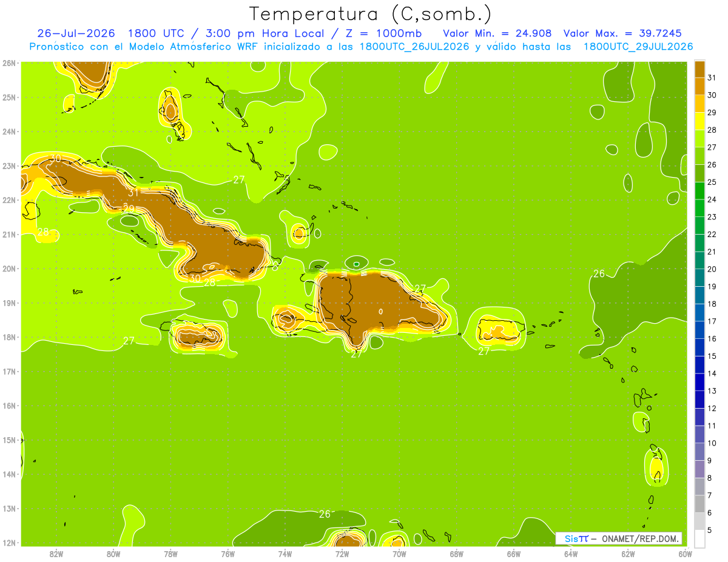
Task: Click the "1800UTC_26JUL2026" initialization timestamp
Action: pos(414,46)
